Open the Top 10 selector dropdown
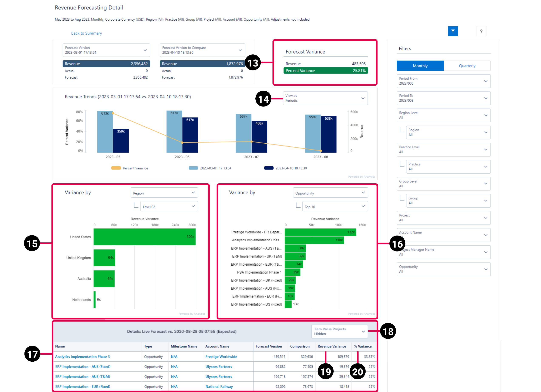541x392 pixels. [x=335, y=206]
